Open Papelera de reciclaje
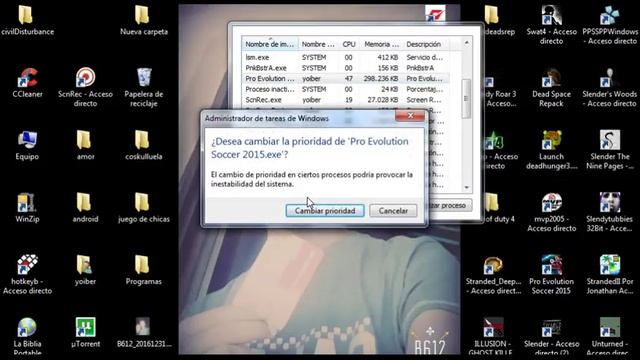This screenshot has width=640, height=360. click(144, 78)
